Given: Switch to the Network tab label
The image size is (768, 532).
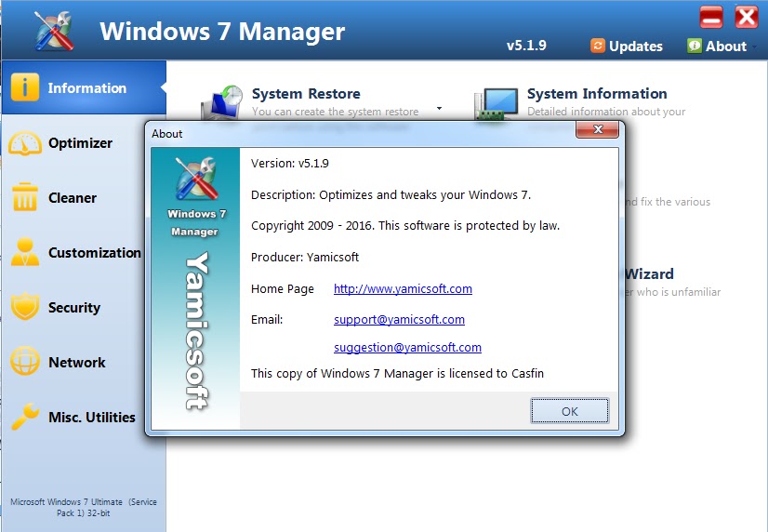Looking at the screenshot, I should 77,362.
